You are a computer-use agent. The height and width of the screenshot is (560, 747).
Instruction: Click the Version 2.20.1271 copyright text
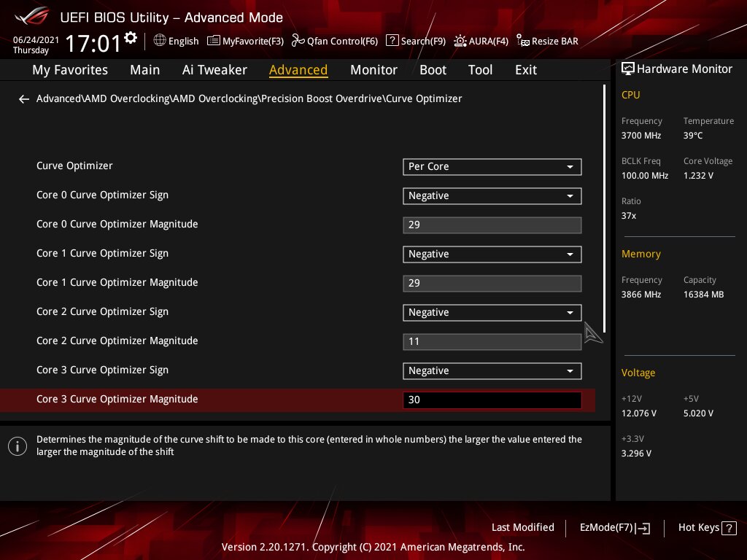point(373,547)
